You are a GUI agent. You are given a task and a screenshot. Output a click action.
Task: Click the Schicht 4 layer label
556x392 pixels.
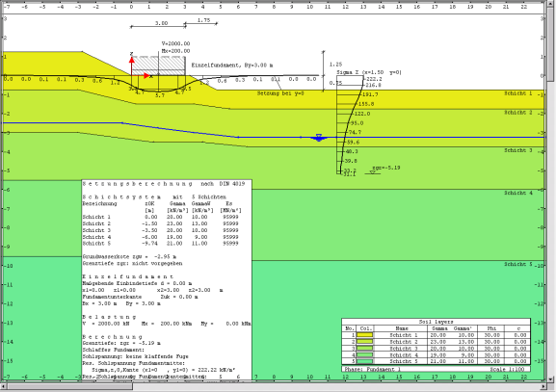pyautogui.click(x=518, y=194)
